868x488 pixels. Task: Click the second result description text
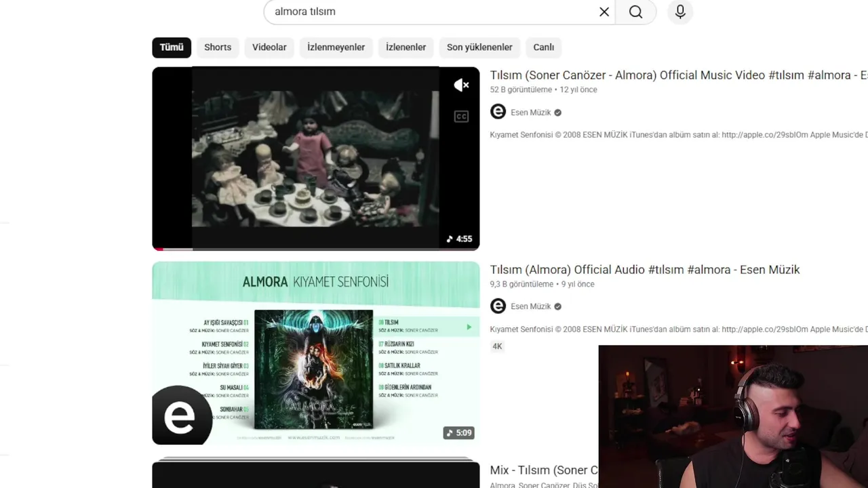tap(679, 329)
